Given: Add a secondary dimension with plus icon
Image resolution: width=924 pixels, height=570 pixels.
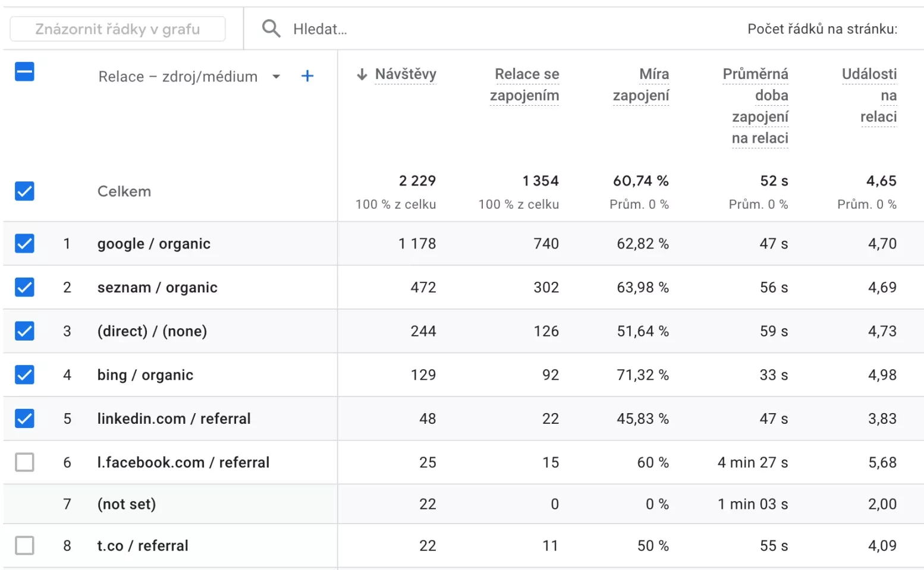Looking at the screenshot, I should click(307, 76).
